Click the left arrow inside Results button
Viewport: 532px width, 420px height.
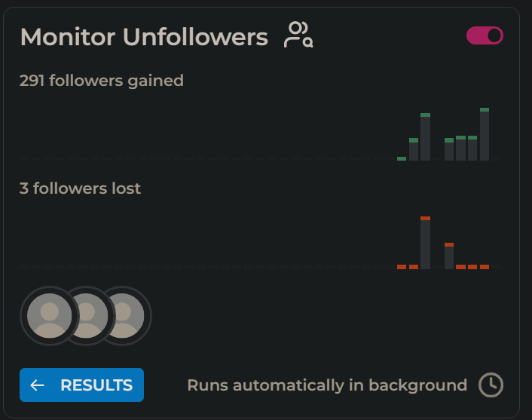[37, 385]
